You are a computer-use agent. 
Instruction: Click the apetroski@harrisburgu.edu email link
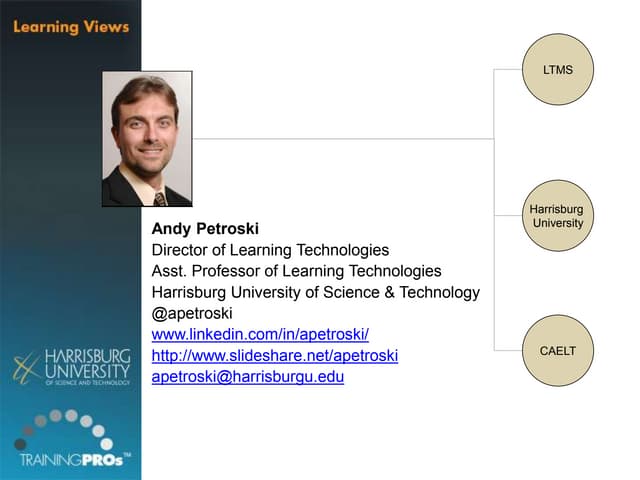(x=247, y=377)
